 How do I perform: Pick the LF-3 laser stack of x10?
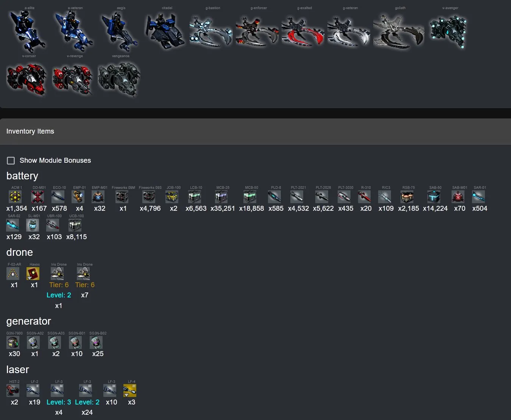pos(110,391)
